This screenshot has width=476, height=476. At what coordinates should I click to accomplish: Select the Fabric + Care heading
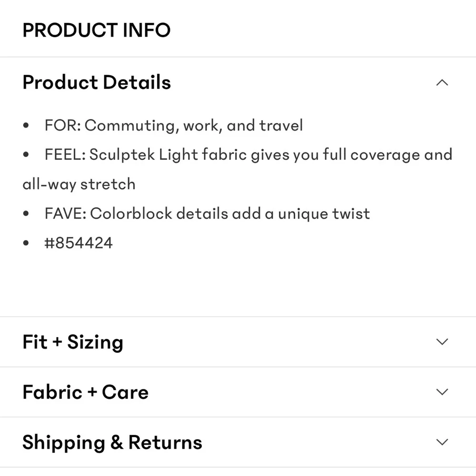(x=86, y=392)
